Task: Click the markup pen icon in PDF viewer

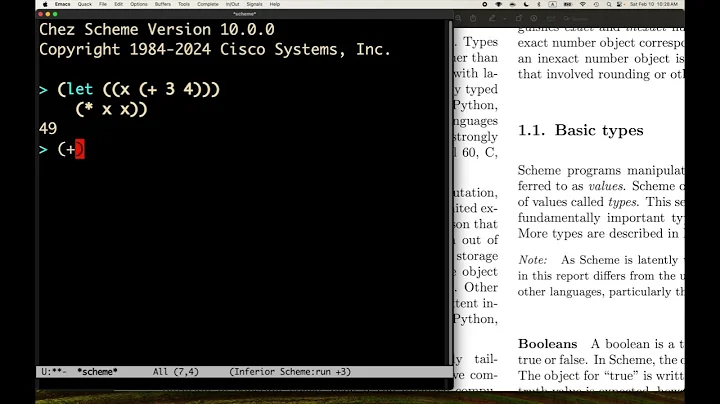Action: (492, 18)
